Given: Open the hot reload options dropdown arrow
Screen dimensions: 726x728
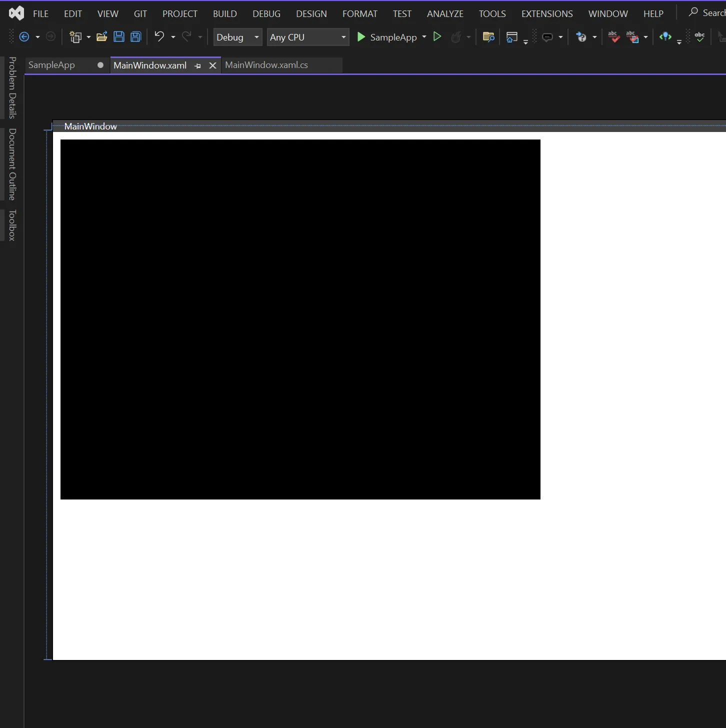Looking at the screenshot, I should (468, 37).
